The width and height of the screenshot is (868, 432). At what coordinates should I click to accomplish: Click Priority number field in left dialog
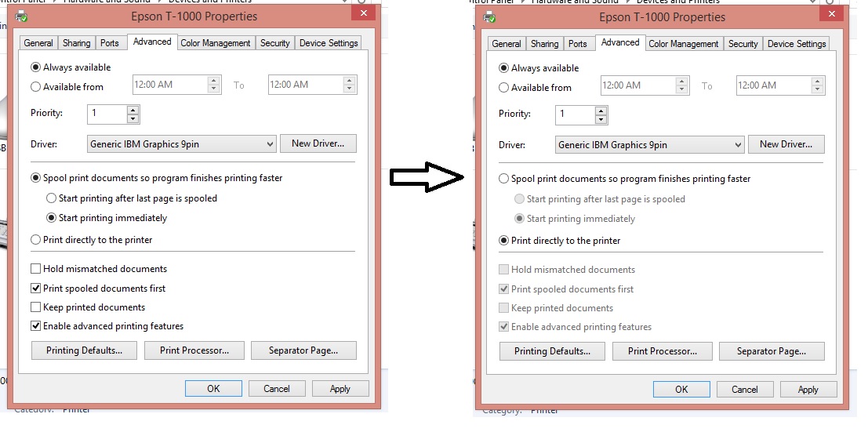(x=107, y=114)
